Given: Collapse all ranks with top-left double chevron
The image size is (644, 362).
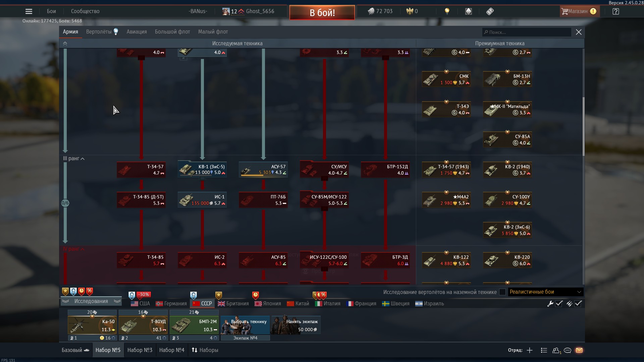Looking at the screenshot, I should [x=65, y=44].
